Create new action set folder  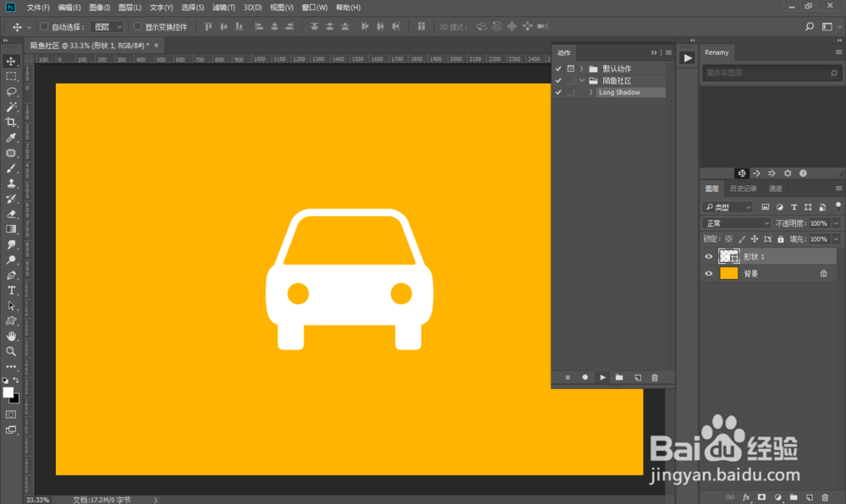point(619,377)
